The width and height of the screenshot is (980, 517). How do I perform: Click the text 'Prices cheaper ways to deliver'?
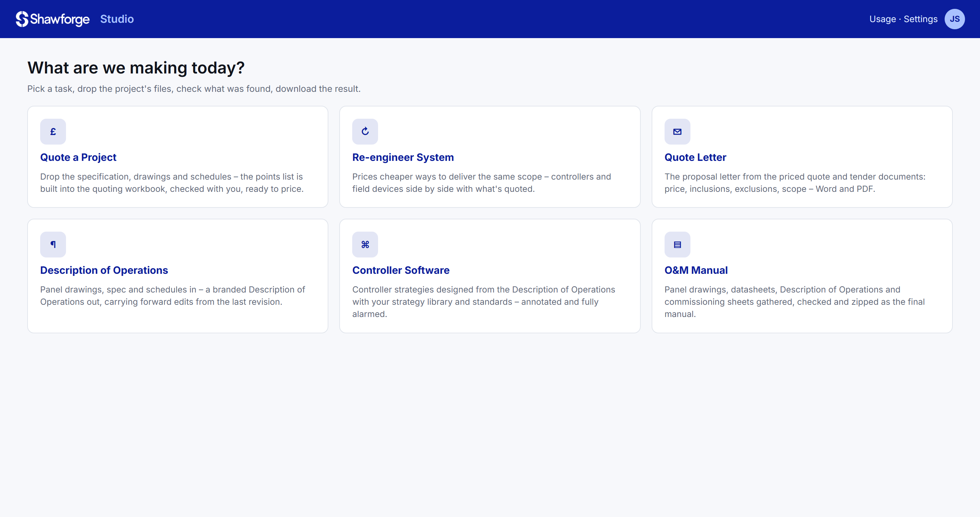[x=481, y=183]
